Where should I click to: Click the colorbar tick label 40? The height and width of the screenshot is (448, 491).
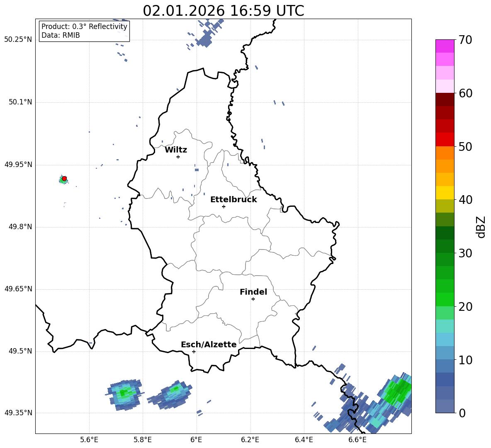[x=465, y=200]
